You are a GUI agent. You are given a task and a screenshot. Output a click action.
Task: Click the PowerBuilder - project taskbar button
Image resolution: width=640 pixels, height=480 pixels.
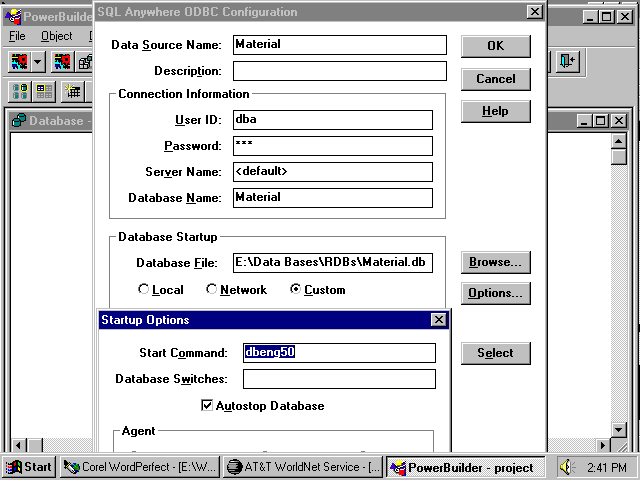pos(465,467)
